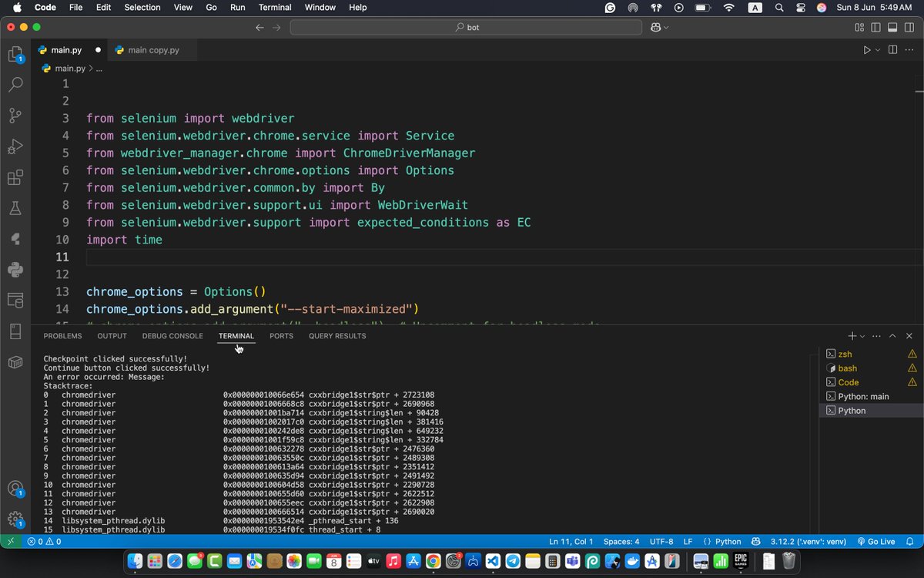The width and height of the screenshot is (924, 578).
Task: Click the command center search box 'bot'
Action: (466, 27)
